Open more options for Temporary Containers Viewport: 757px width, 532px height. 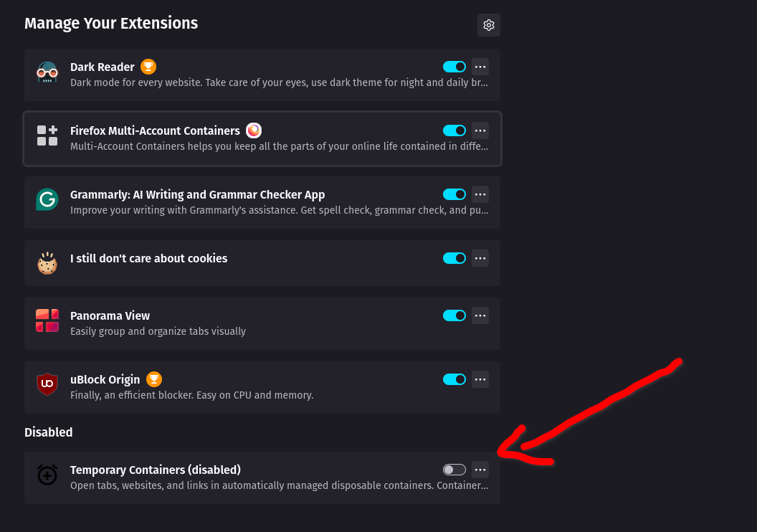tap(480, 470)
